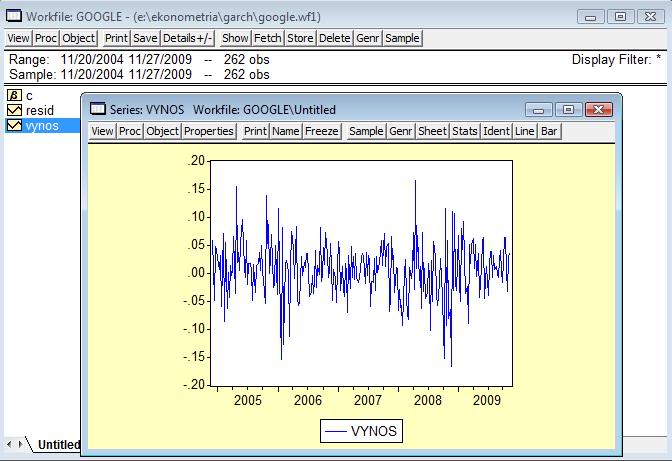
Task: Click the Series VYNOS window title icon
Action: coord(98,109)
